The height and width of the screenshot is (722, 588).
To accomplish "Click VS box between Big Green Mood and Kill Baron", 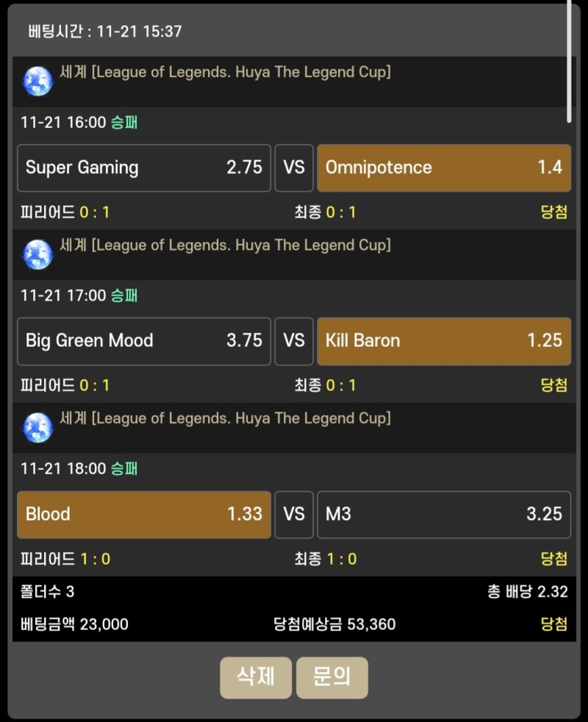I will tap(294, 341).
